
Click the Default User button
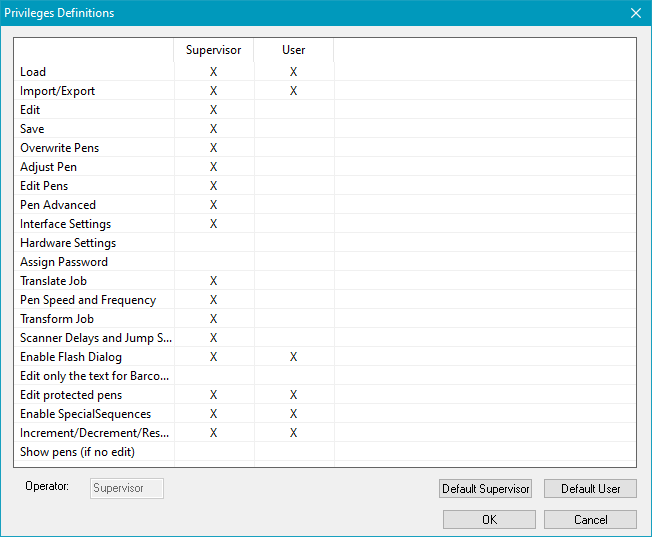[590, 489]
